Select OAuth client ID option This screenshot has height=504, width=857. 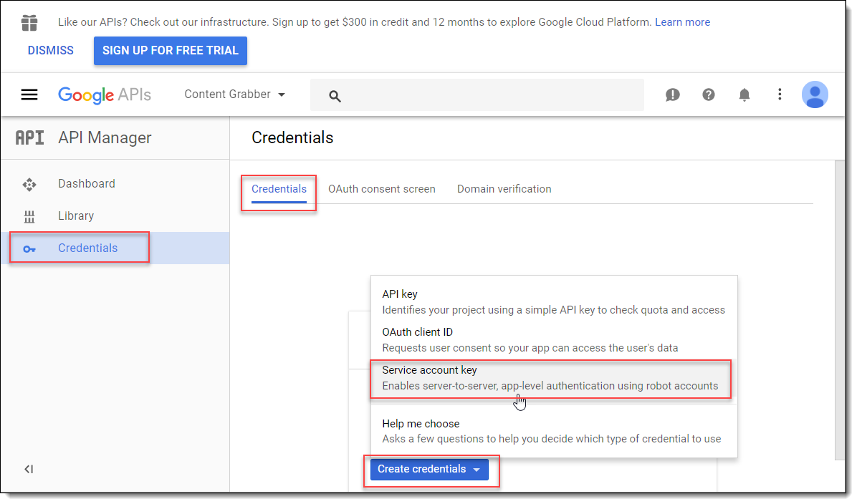554,339
